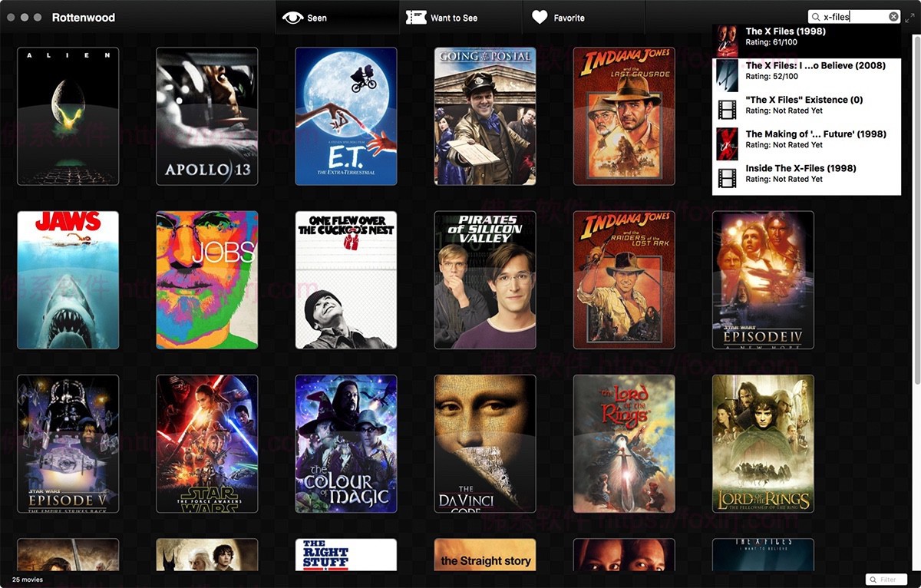Image resolution: width=921 pixels, height=588 pixels.
Task: Clear the x-files search text
Action: click(x=893, y=17)
